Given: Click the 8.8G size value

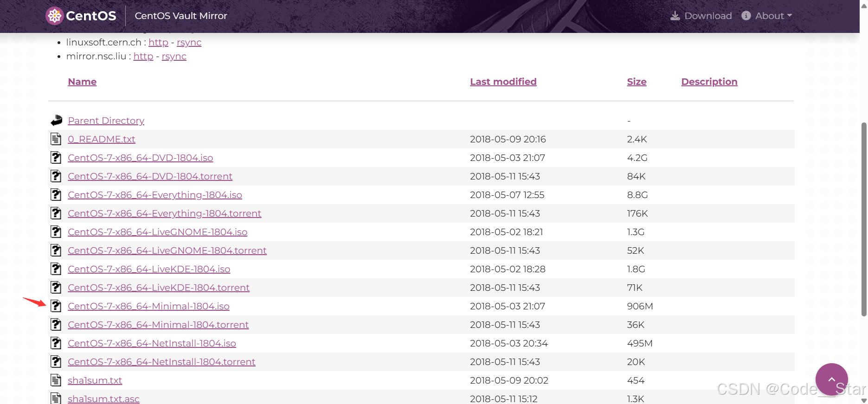Looking at the screenshot, I should tap(637, 195).
